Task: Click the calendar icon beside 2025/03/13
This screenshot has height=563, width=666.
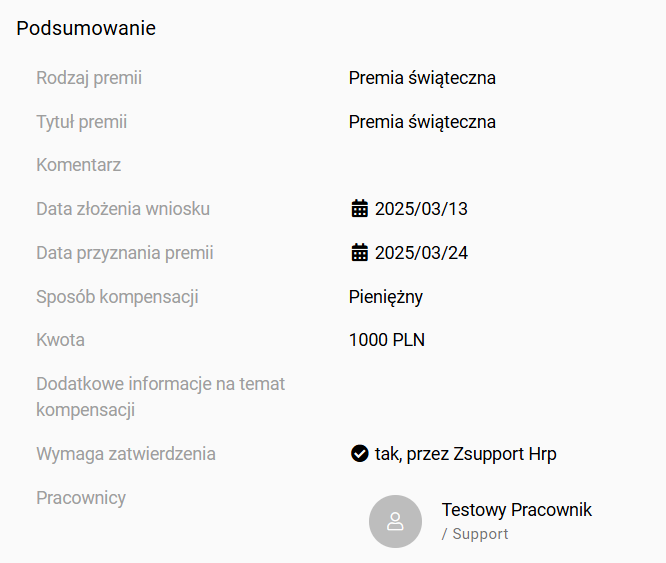Action: 359,209
